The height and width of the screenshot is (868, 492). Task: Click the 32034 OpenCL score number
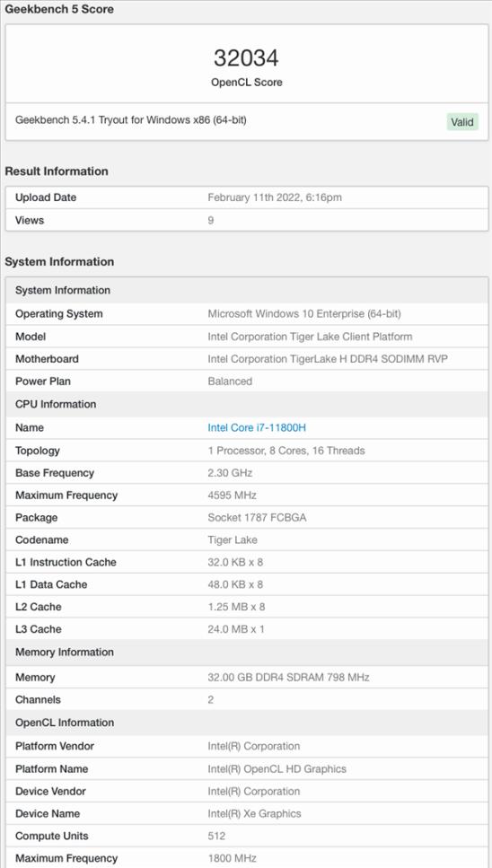(246, 57)
